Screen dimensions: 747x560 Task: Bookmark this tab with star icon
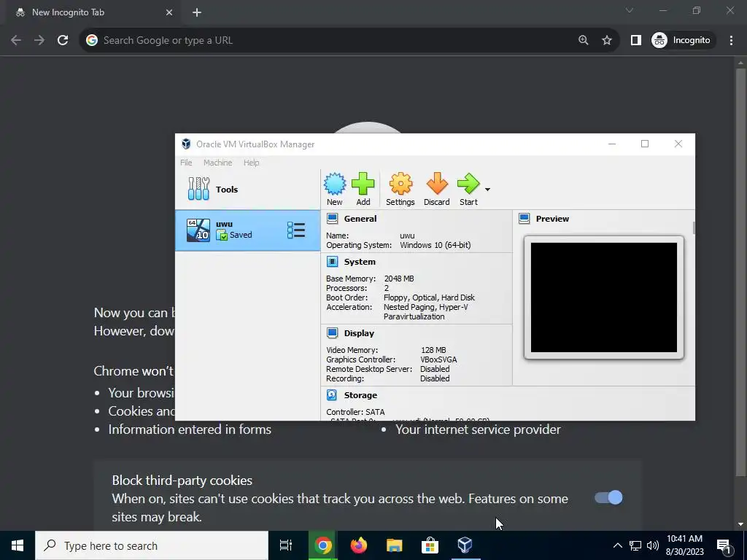606,41
